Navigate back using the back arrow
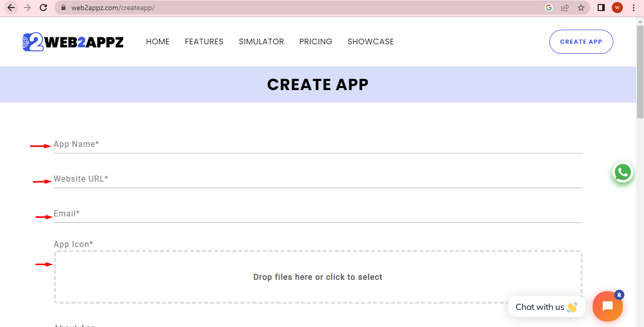This screenshot has height=327, width=644. point(10,8)
